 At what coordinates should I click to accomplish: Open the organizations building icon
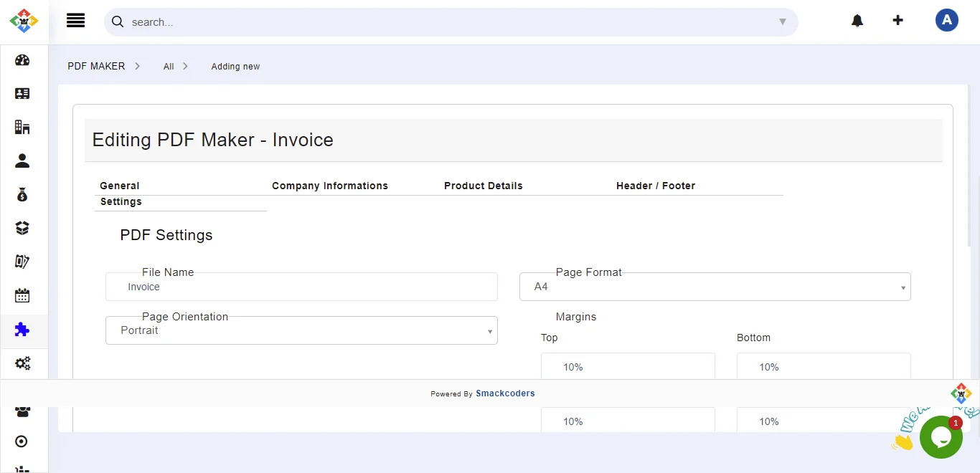coord(22,128)
